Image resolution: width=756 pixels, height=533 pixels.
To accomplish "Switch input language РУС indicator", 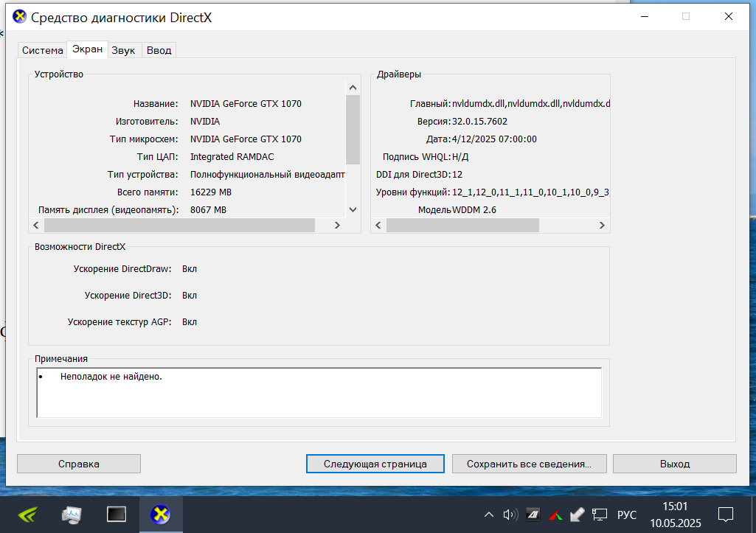I will click(x=627, y=515).
